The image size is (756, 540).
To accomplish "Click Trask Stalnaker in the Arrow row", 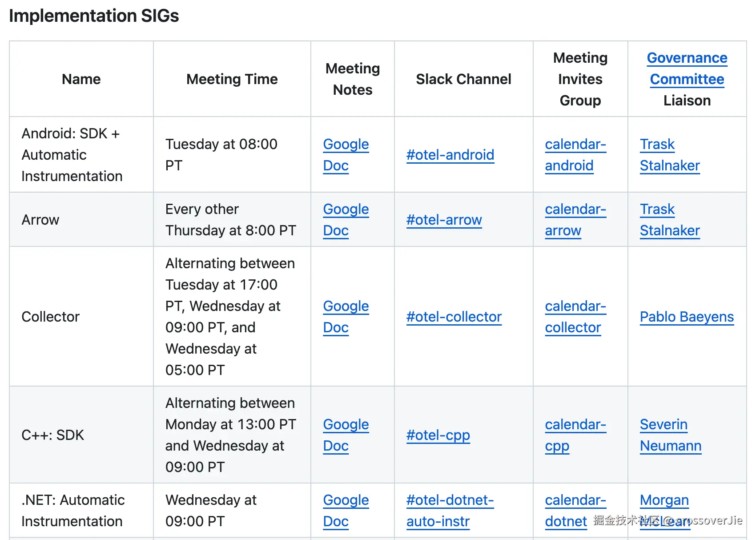I will 657,210.
